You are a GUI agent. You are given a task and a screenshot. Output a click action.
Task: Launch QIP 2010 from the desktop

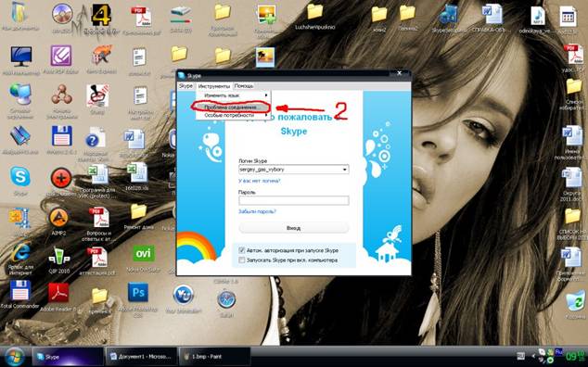coord(58,256)
